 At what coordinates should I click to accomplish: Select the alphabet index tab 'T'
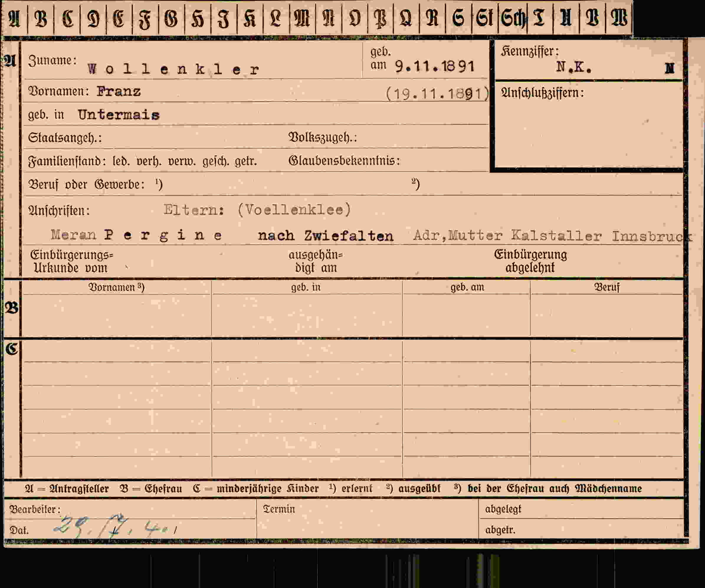coord(540,17)
